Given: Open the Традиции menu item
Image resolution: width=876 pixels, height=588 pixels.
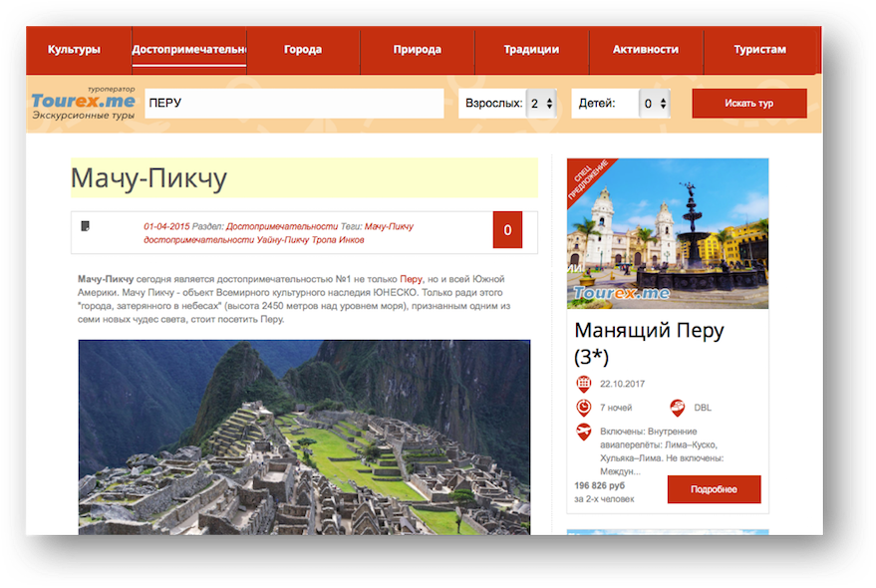Looking at the screenshot, I should coord(531,49).
